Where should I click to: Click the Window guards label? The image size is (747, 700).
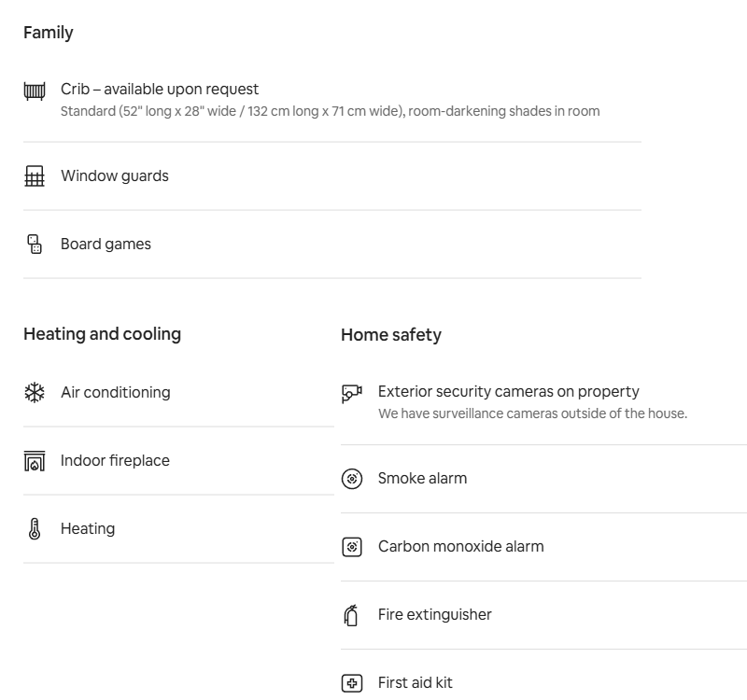114,175
